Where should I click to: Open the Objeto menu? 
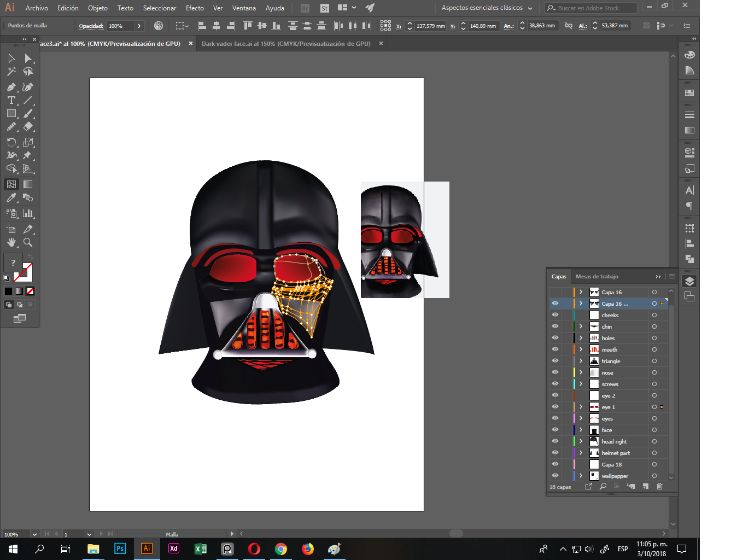point(98,8)
